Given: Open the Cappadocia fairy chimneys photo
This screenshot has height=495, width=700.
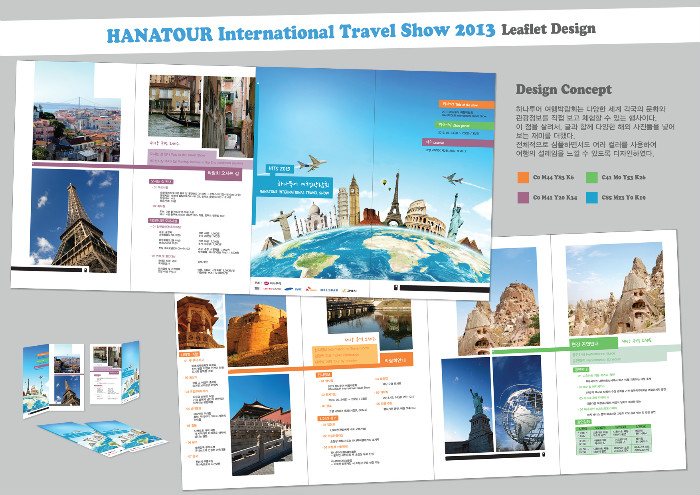Looking at the screenshot, I should point(615,288).
